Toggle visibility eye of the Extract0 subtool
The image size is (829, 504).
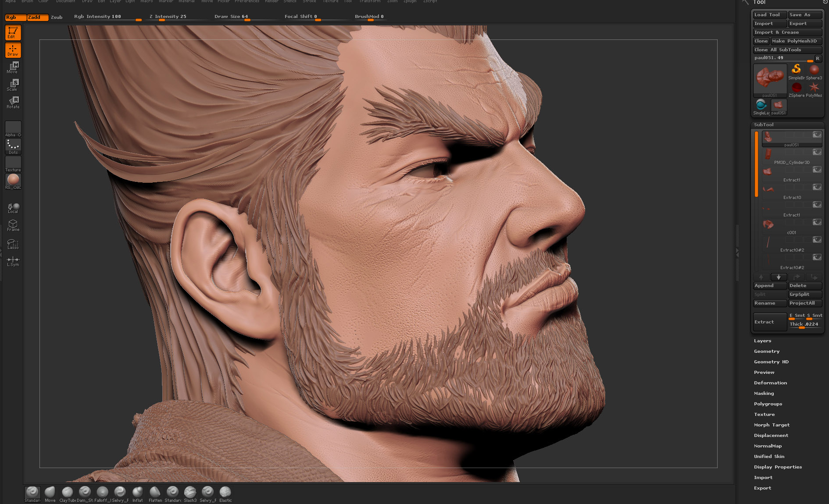click(817, 187)
